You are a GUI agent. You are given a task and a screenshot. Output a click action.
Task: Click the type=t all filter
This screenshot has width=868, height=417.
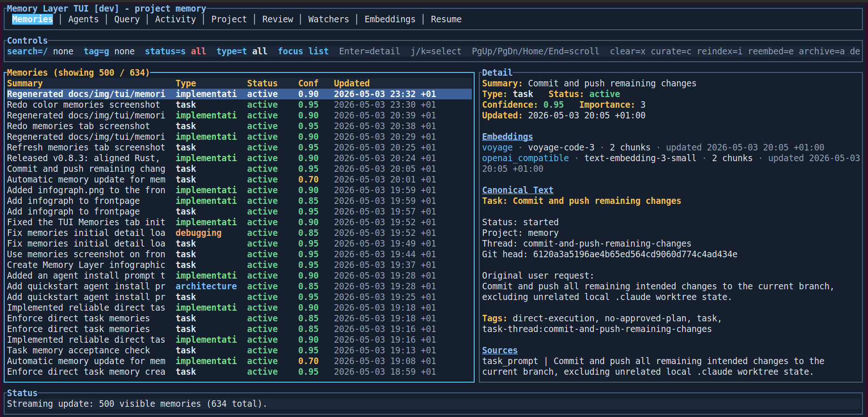[x=242, y=51]
